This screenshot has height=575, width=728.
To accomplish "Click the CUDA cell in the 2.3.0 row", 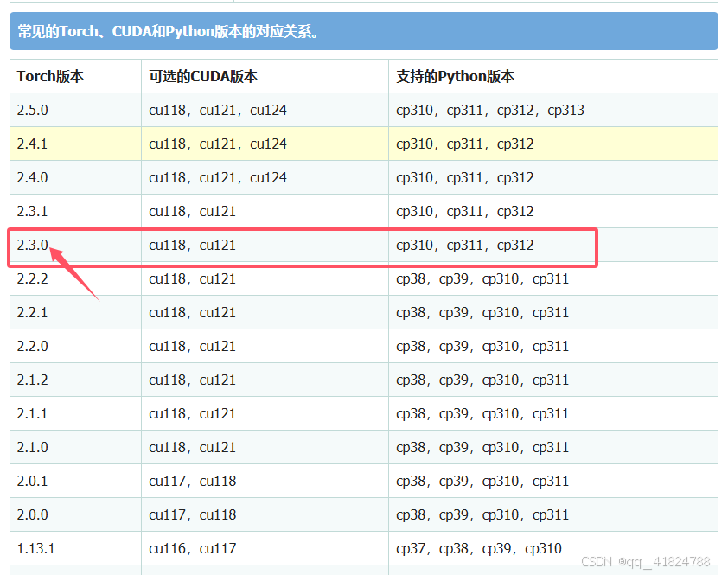I will [x=265, y=245].
